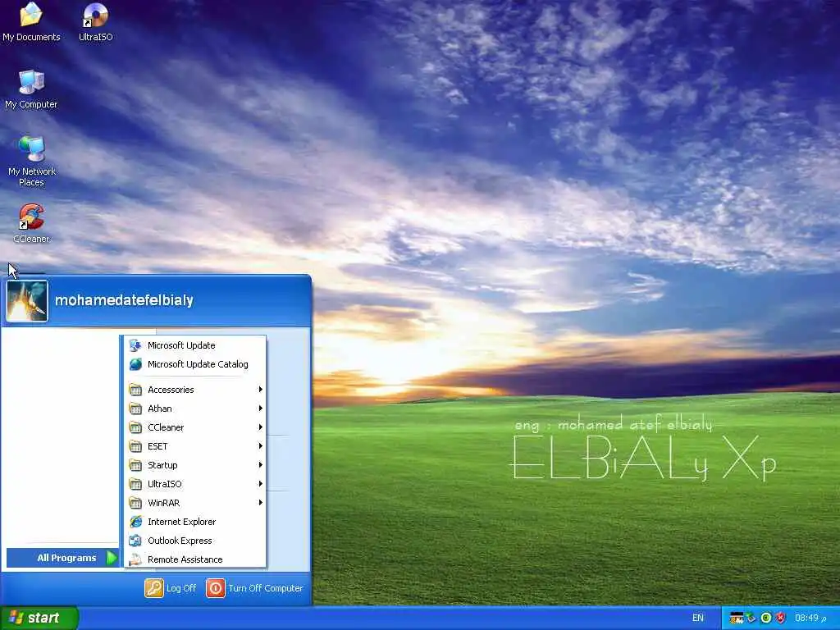Image resolution: width=840 pixels, height=630 pixels.
Task: Click the Start button
Action: point(39,618)
